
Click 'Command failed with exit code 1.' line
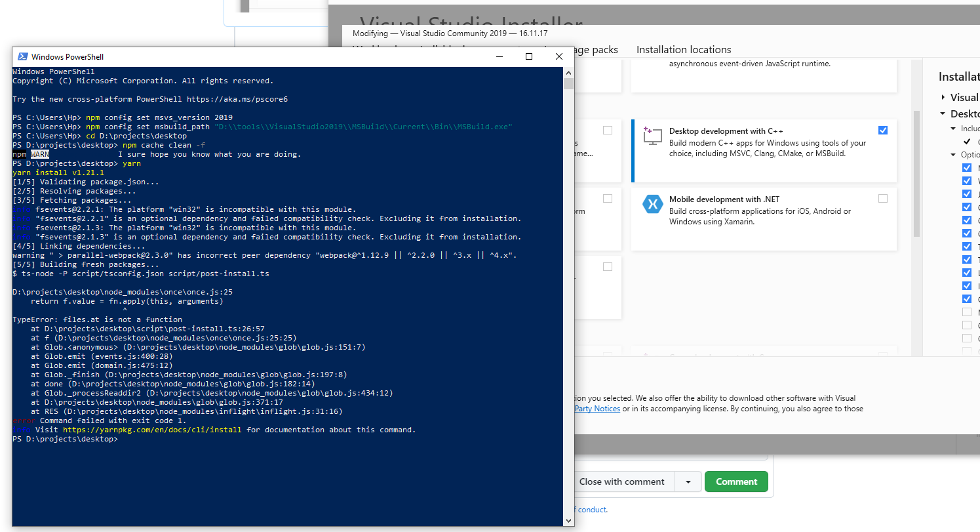click(x=113, y=420)
